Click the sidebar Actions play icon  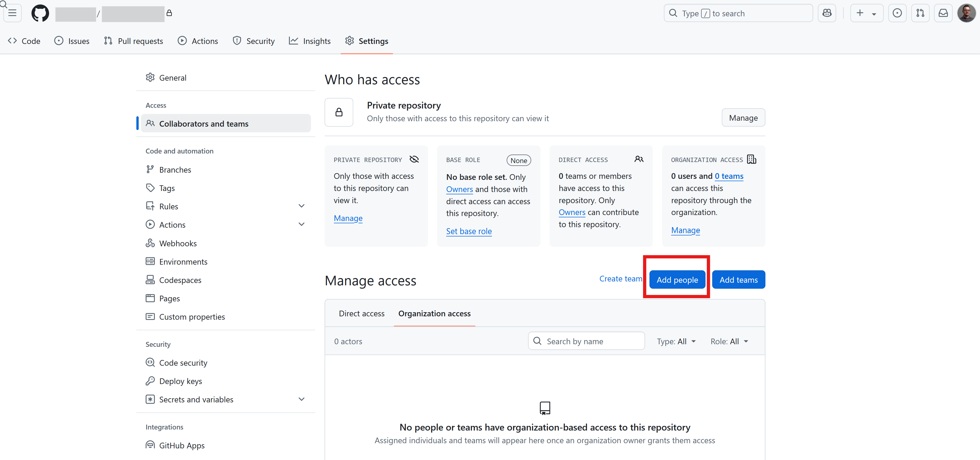150,224
